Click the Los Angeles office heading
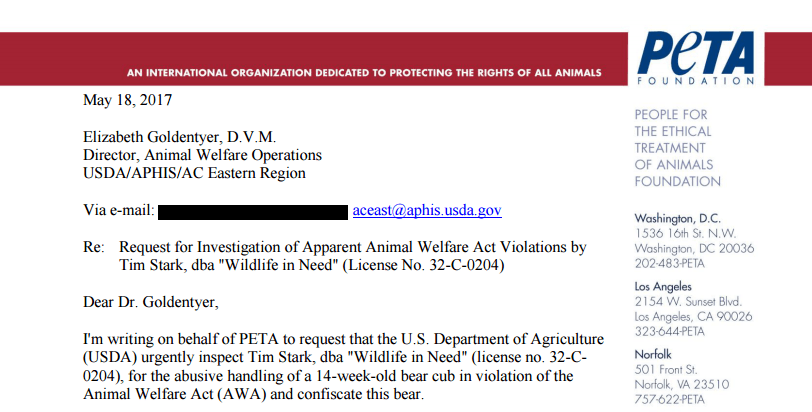 click(x=666, y=286)
